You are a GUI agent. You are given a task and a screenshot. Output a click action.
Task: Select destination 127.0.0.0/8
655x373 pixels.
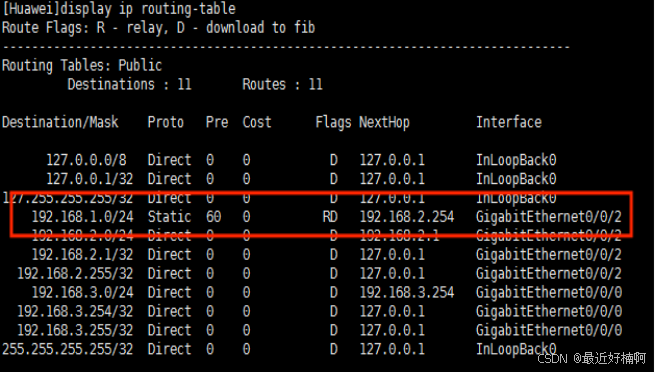tap(86, 160)
